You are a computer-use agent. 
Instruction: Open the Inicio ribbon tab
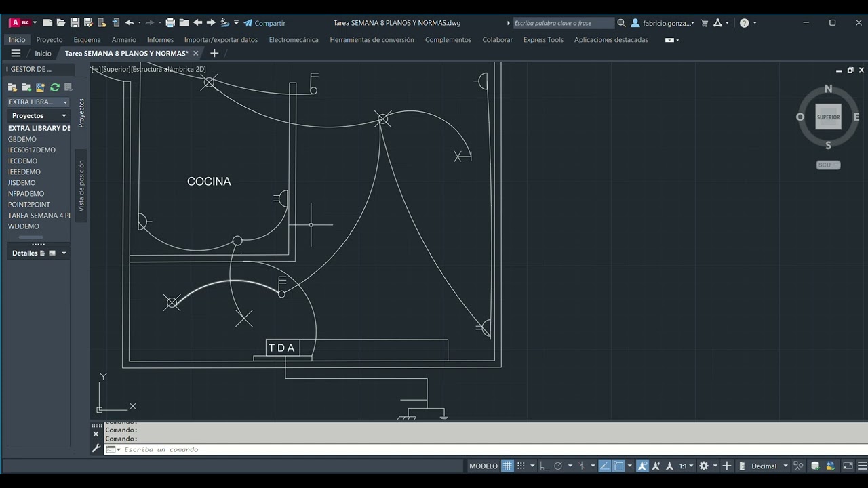click(17, 40)
